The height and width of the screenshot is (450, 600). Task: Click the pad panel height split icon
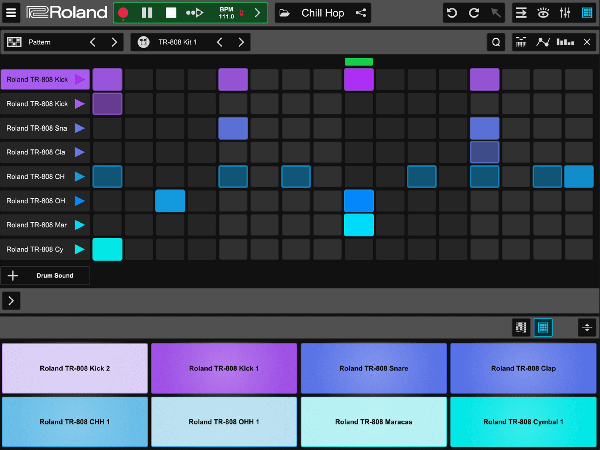pyautogui.click(x=587, y=328)
